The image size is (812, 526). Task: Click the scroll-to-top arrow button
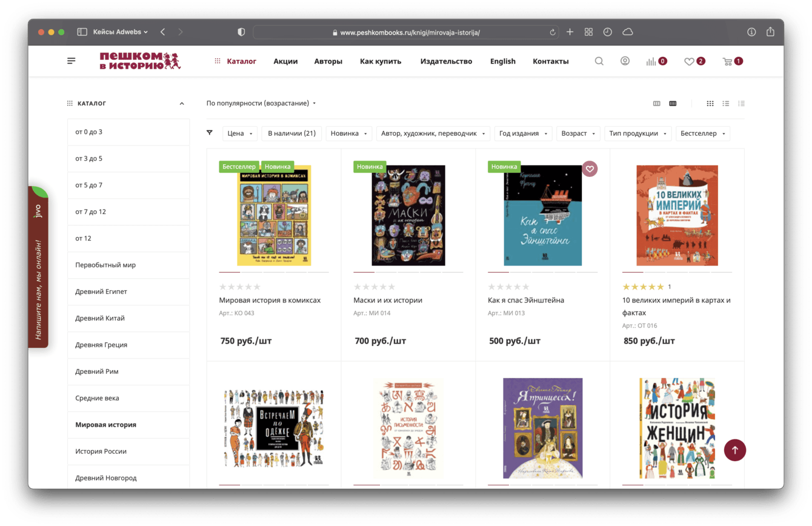pos(734,450)
